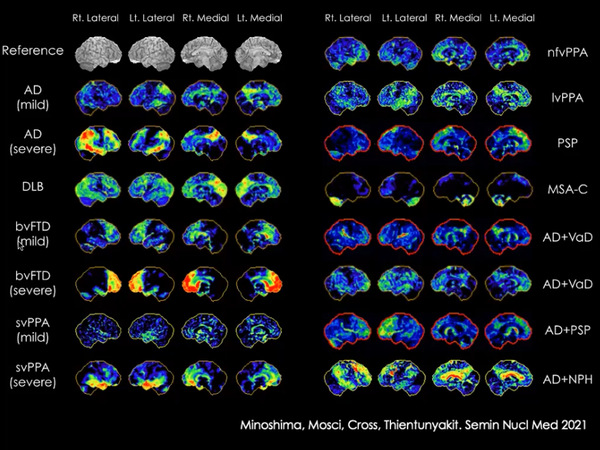This screenshot has width=600, height=450.
Task: Select the AD (severe) Rt. Medial brain map
Action: (205, 142)
